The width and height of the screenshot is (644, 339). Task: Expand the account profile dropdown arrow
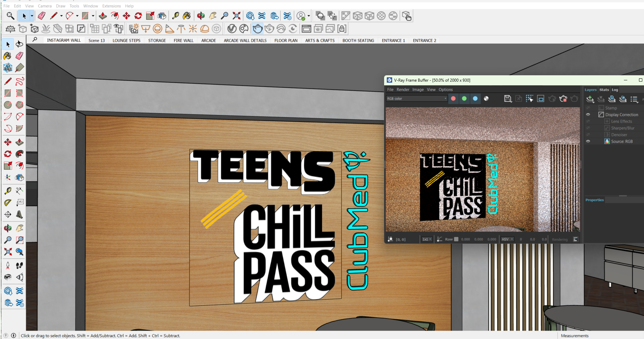click(x=308, y=16)
